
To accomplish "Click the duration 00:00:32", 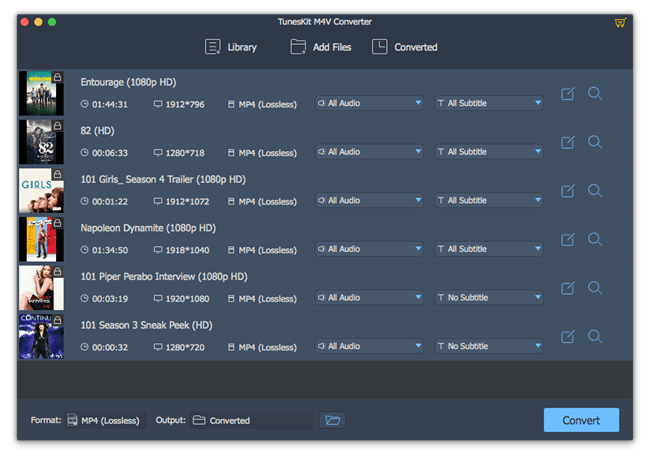I will tap(110, 347).
